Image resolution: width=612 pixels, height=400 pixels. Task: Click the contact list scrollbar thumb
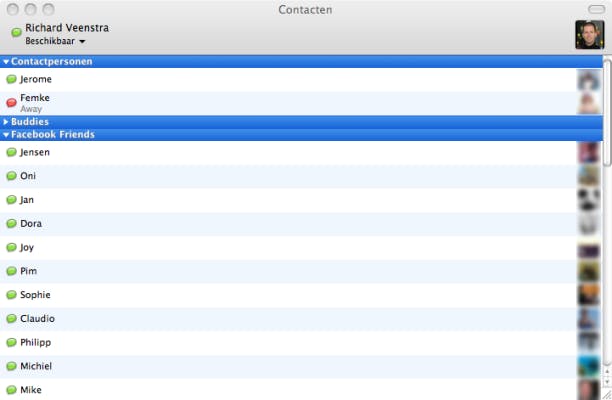click(607, 113)
